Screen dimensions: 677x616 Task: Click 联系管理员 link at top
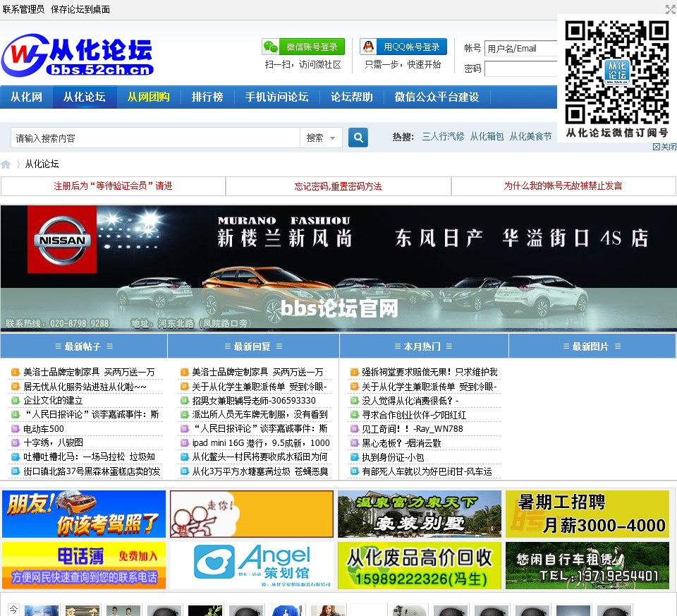coord(23,9)
